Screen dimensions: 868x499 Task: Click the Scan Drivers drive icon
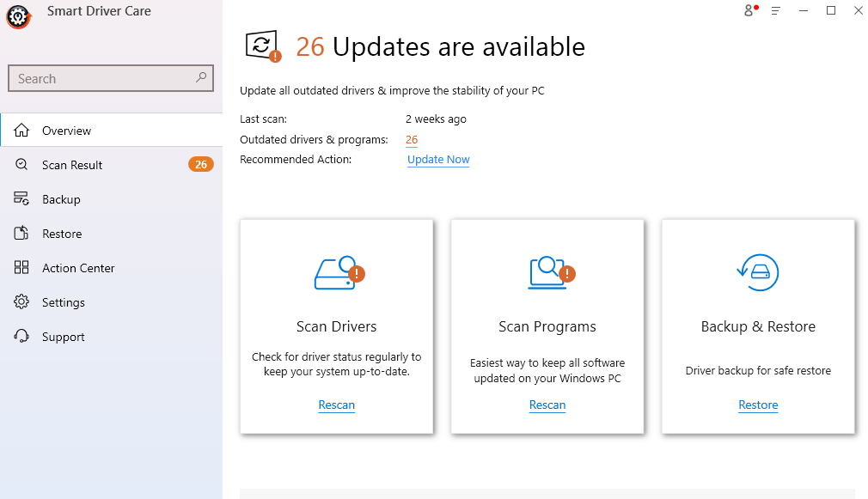click(336, 271)
